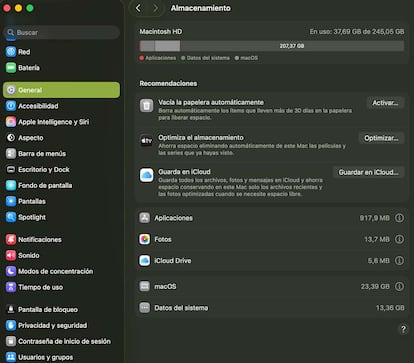Show info for iCloud Drive storage
The height and width of the screenshot is (363, 414).
tap(399, 261)
